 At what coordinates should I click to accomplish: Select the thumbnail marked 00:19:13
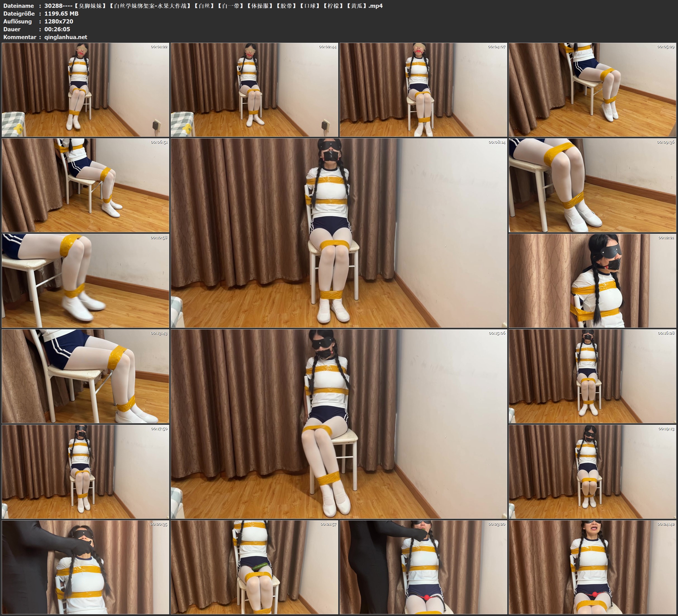pos(592,471)
